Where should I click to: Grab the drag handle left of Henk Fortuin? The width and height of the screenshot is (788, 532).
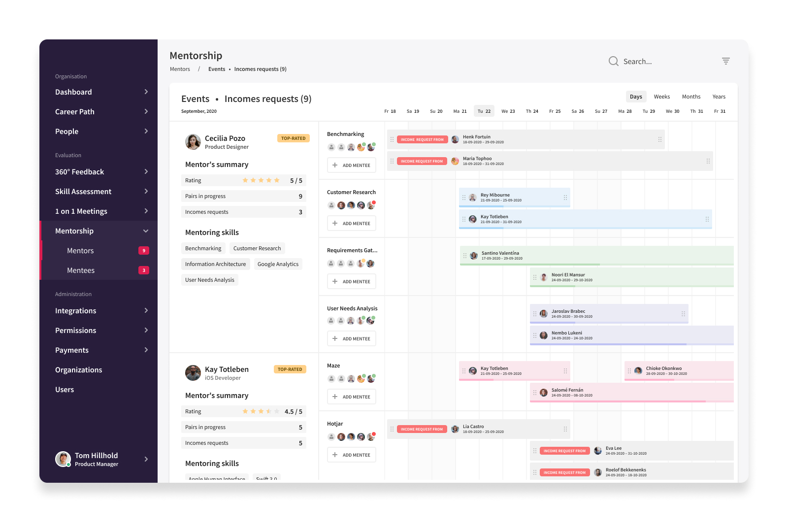point(392,139)
